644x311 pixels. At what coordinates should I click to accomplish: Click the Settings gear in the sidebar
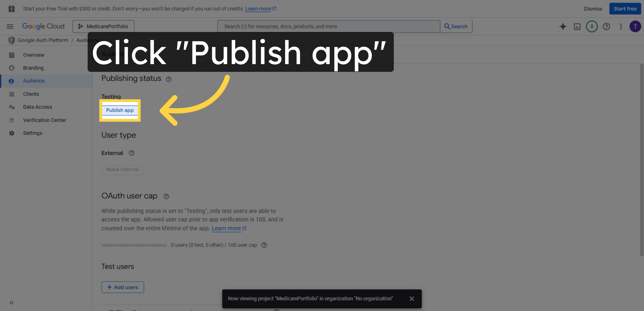point(12,133)
